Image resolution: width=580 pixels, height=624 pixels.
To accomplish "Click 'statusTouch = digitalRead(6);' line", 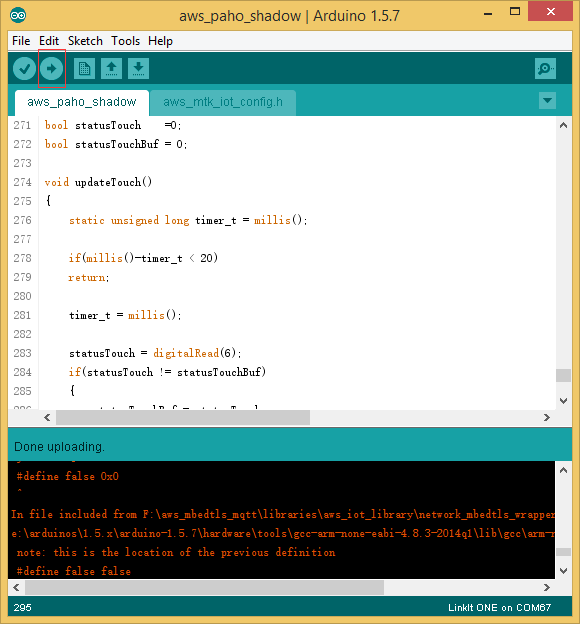I will tap(155, 353).
